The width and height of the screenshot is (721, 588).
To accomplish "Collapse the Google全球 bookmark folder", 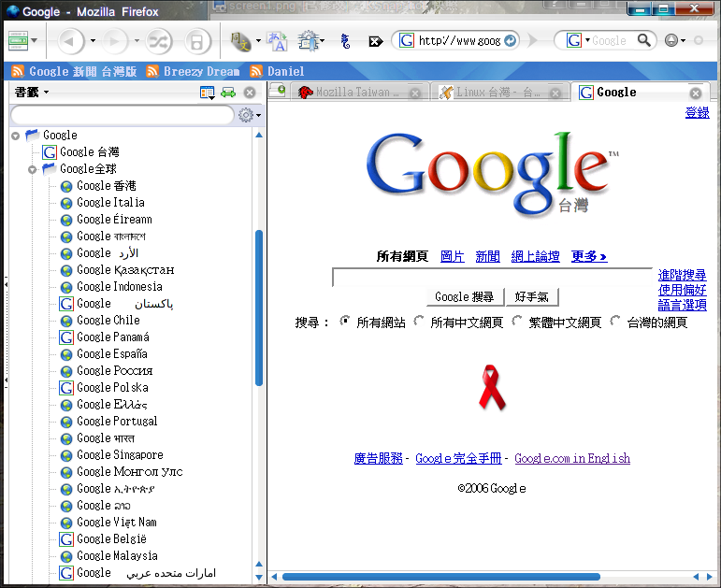I will (x=33, y=169).
